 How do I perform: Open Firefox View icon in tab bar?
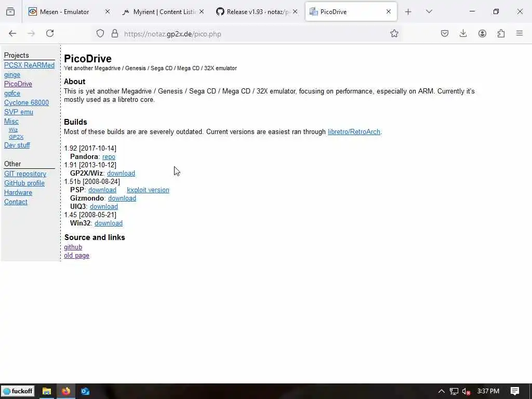(x=10, y=12)
